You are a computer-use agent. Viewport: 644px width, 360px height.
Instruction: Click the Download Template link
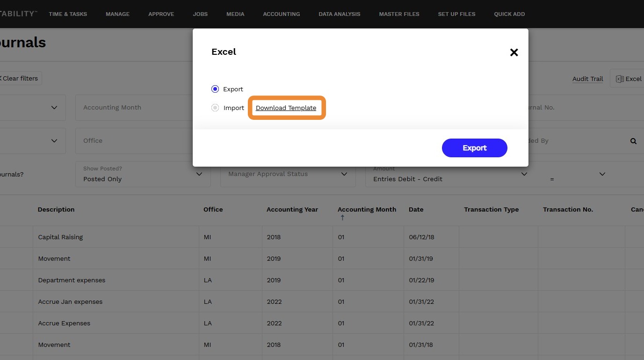(x=286, y=108)
